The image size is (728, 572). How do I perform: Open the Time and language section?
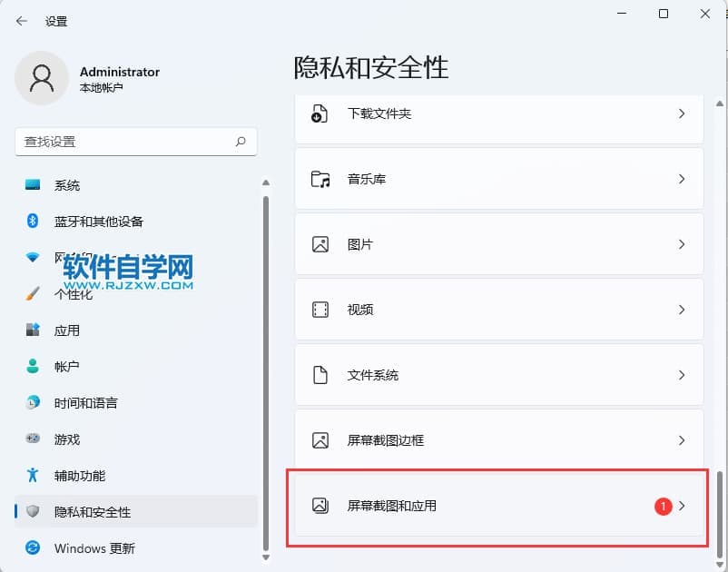85,403
